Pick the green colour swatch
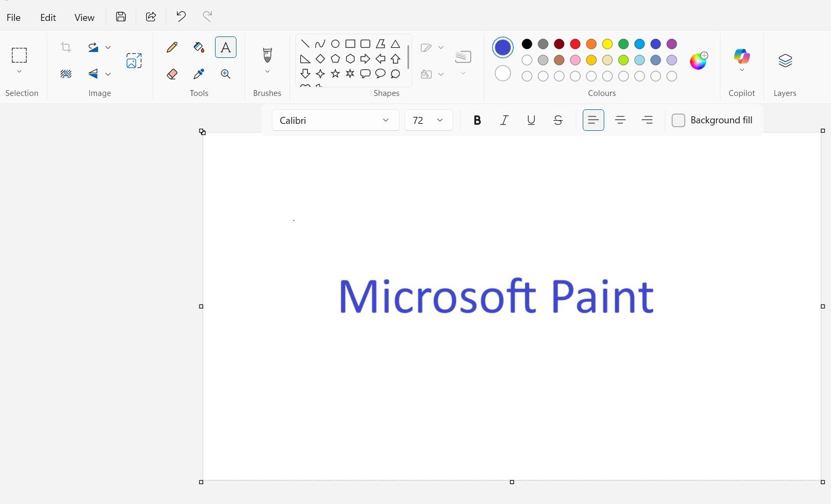The image size is (831, 504). pyautogui.click(x=624, y=44)
